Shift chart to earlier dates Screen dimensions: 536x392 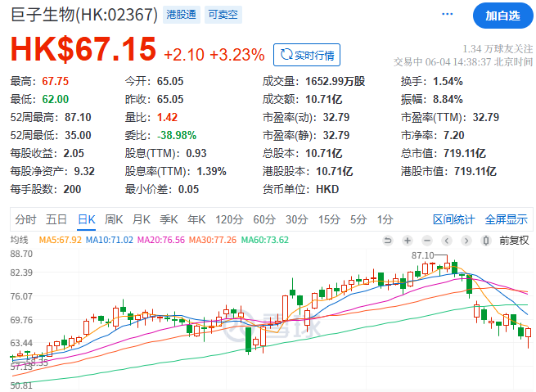(x=447, y=241)
